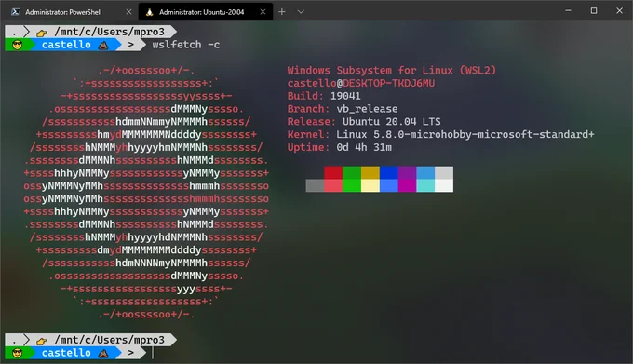The width and height of the screenshot is (633, 364).
Task: Click the pale yellow block in bottom row
Action: (x=370, y=185)
